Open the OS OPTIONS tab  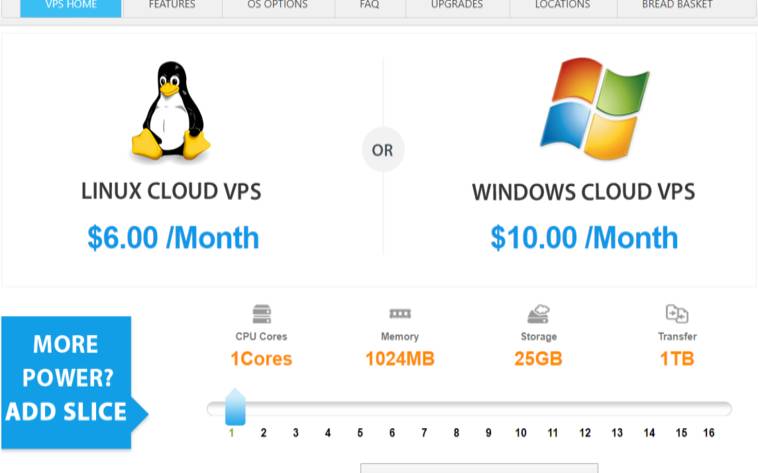(277, 7)
